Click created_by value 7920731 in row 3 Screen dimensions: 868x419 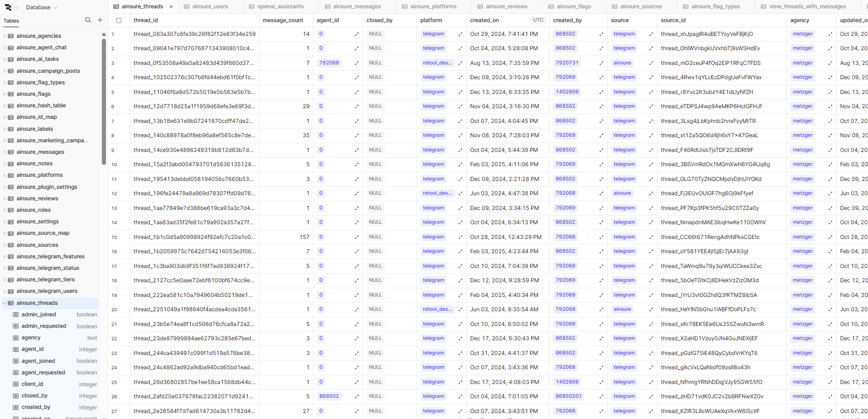pyautogui.click(x=567, y=63)
